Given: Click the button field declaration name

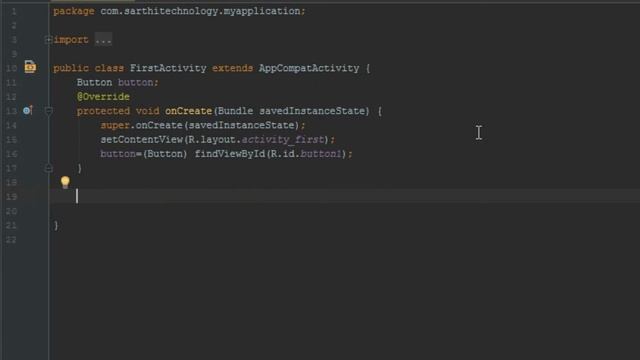Looking at the screenshot, I should [136, 82].
